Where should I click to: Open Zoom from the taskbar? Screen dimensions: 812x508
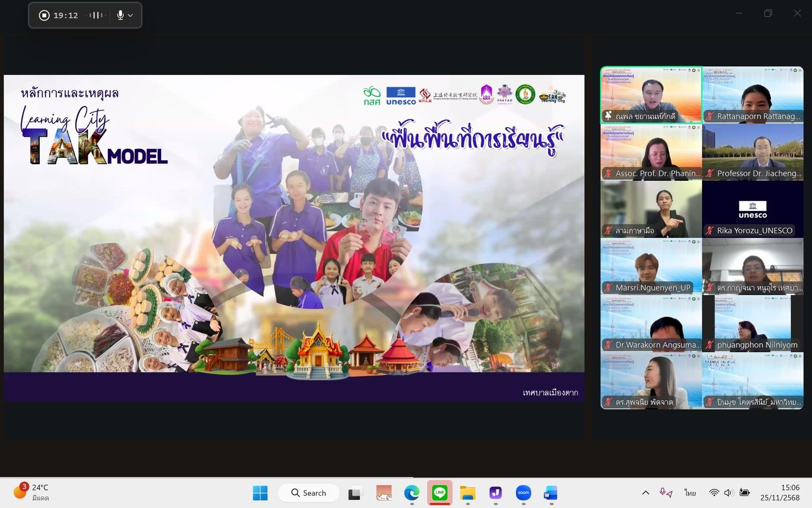(x=523, y=493)
